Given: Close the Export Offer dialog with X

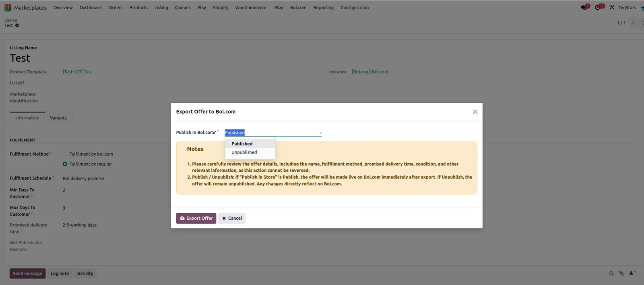Looking at the screenshot, I should tap(475, 112).
